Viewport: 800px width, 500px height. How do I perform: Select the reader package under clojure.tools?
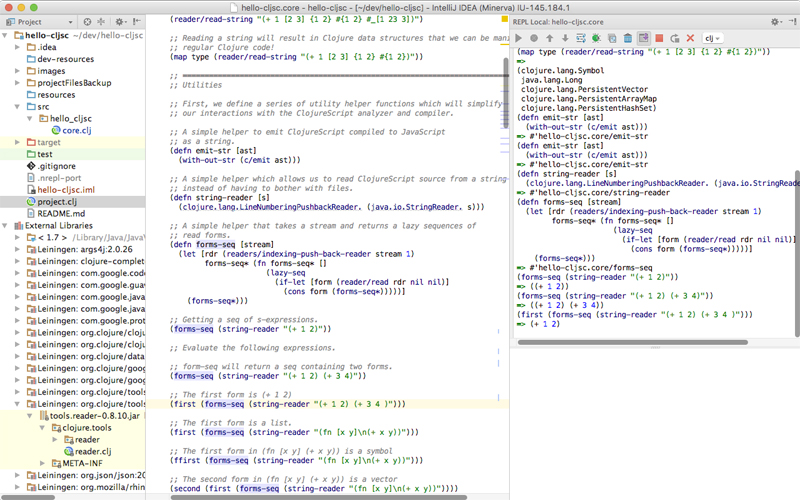[82, 440]
